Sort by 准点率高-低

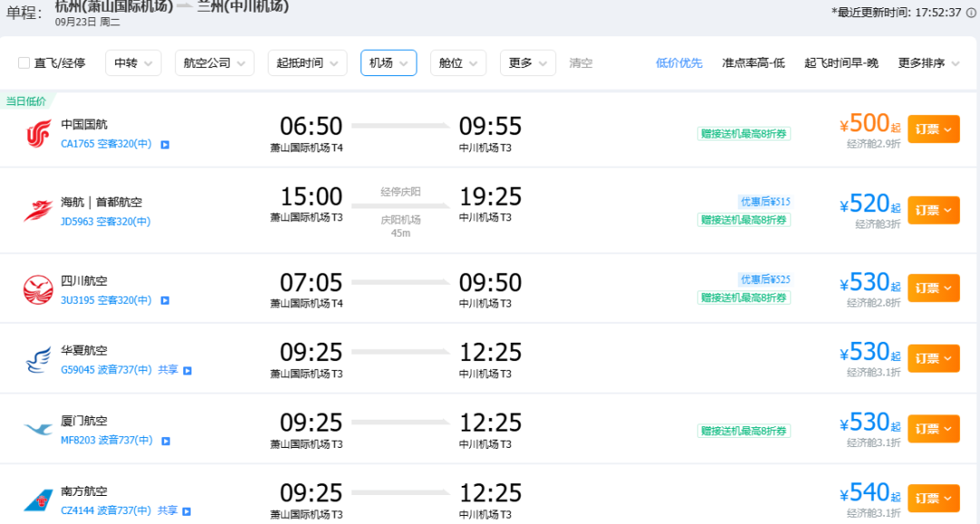[753, 63]
